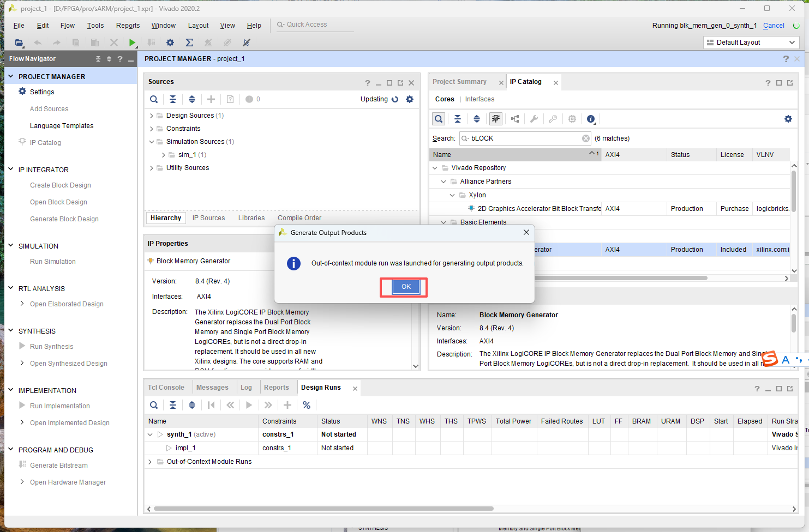This screenshot has width=809, height=532.
Task: Click the percent progress icon in Design Runs
Action: [x=307, y=405]
